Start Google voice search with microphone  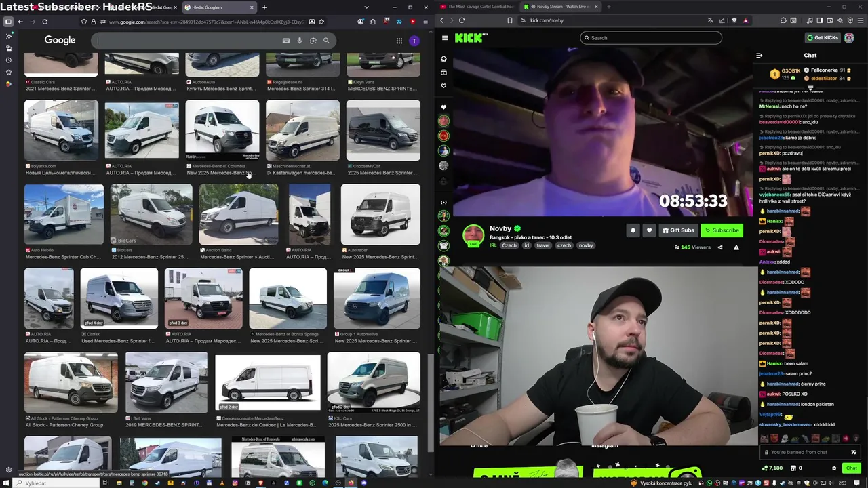[300, 41]
